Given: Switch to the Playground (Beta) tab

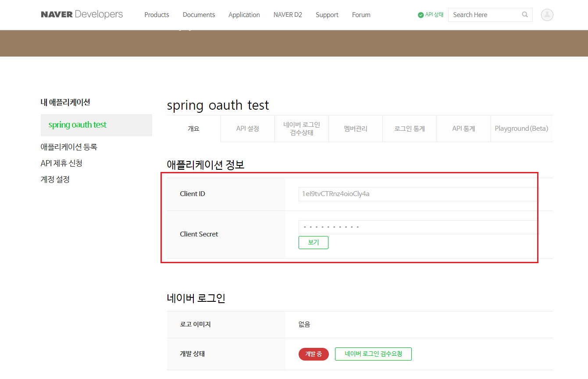Looking at the screenshot, I should pos(522,129).
